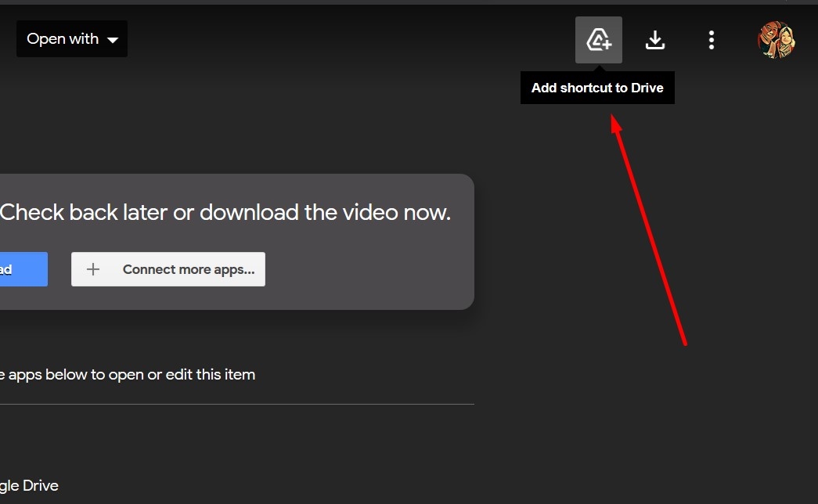This screenshot has width=818, height=504.
Task: Click the blue download button
Action: [x=23, y=269]
